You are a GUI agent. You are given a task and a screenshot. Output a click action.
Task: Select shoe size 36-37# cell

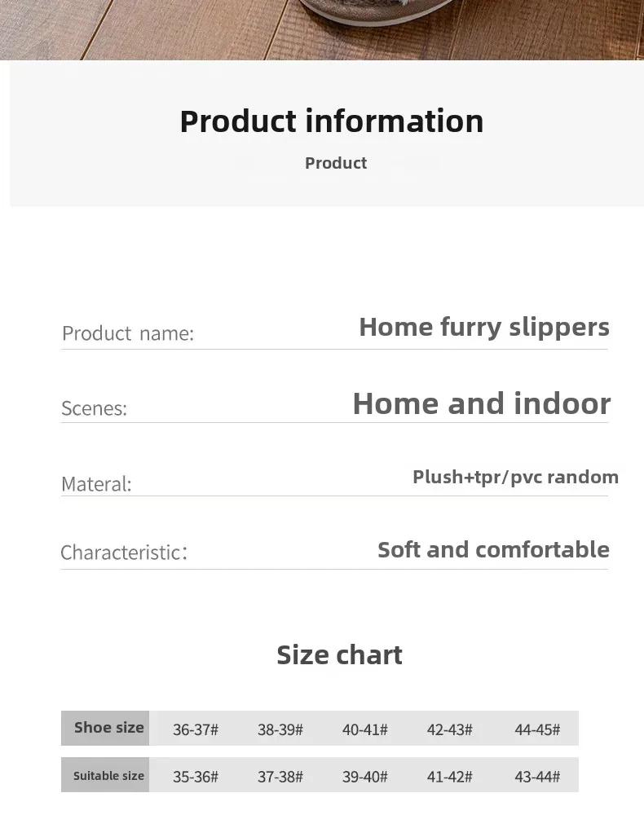point(196,729)
